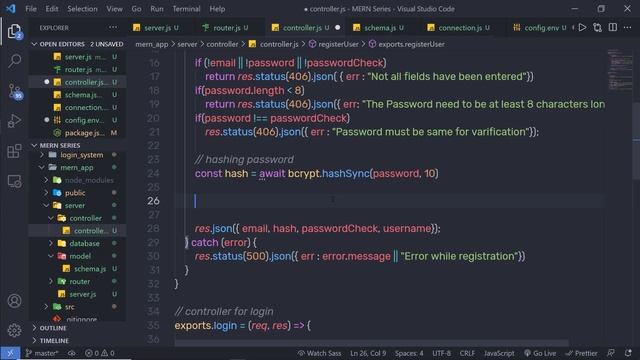Screen dimensions: 640x360
Task: Open Explorer views and more actions ellipsis
Action: (x=113, y=28)
